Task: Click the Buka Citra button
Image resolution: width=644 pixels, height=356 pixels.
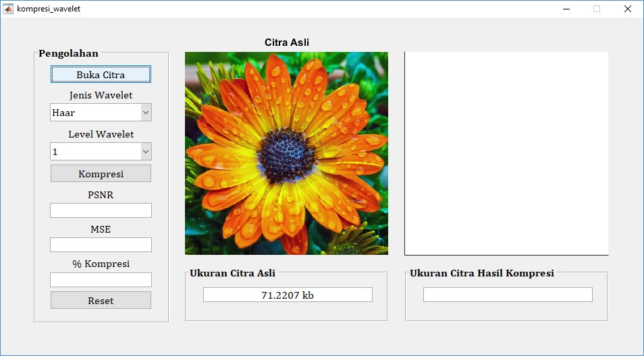Action: [101, 75]
